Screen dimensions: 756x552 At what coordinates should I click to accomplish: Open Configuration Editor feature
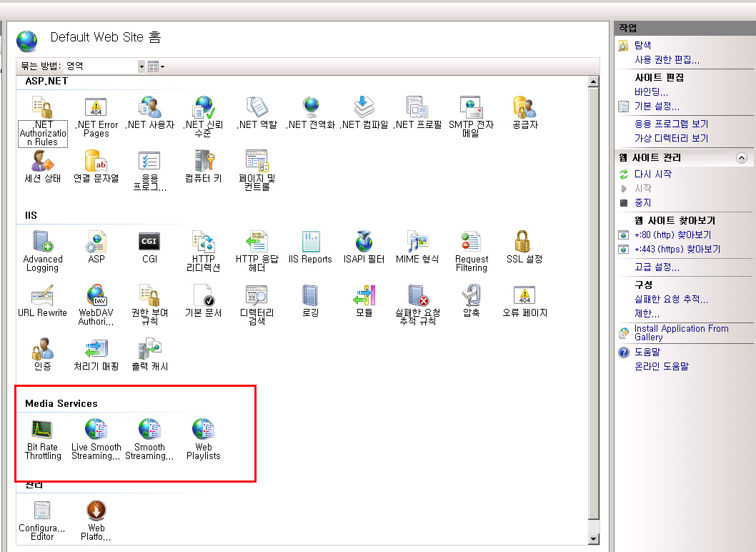[42, 520]
